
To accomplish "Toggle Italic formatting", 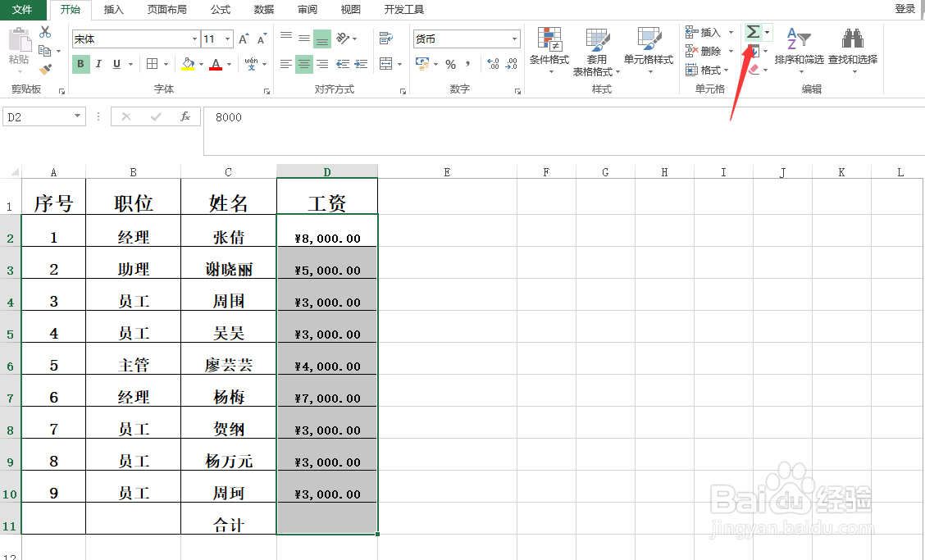I will (98, 64).
